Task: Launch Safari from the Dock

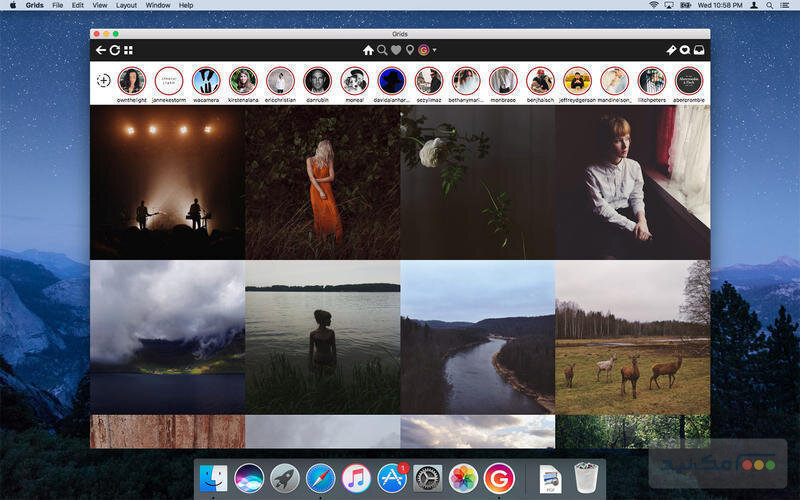Action: (x=320, y=478)
